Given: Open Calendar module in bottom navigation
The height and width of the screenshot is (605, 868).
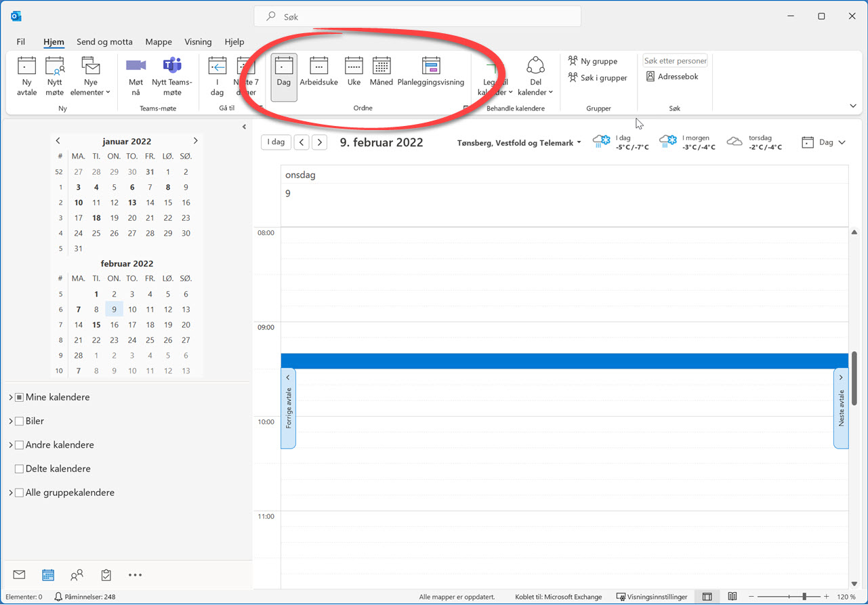Looking at the screenshot, I should point(48,575).
